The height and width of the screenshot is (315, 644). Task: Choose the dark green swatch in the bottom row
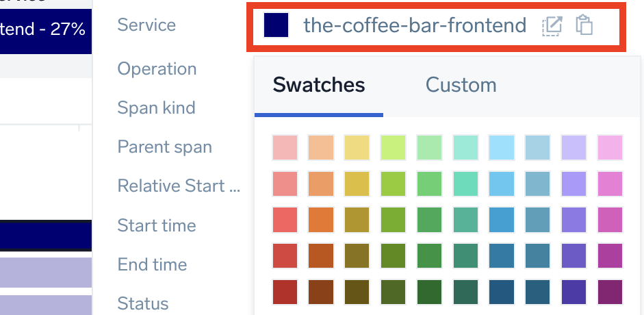429,292
